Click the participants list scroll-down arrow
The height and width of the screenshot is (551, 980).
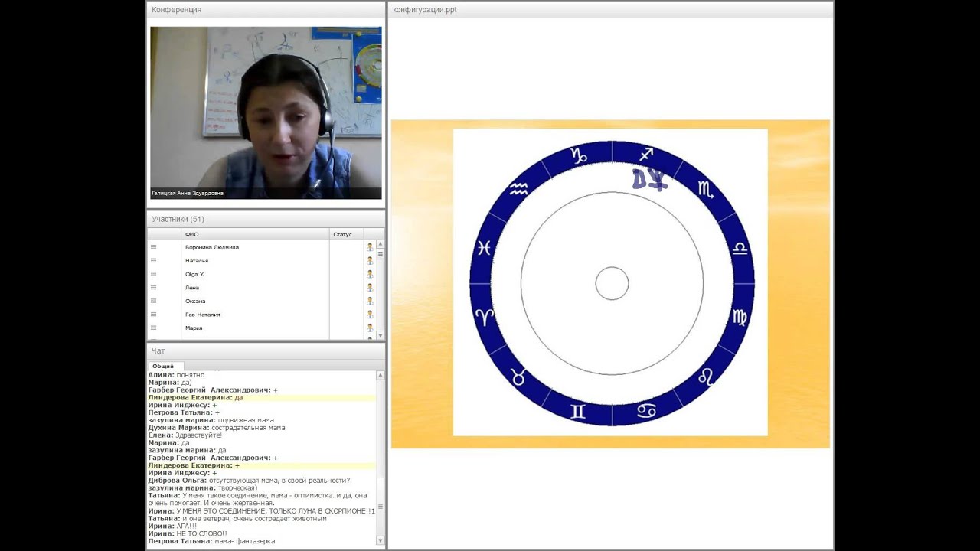(x=381, y=336)
